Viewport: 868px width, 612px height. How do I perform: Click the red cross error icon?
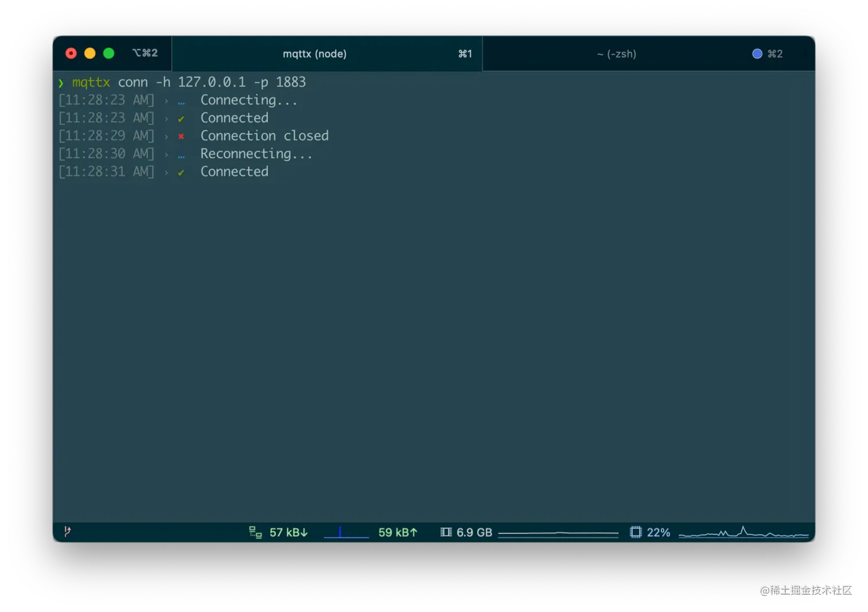pos(181,137)
